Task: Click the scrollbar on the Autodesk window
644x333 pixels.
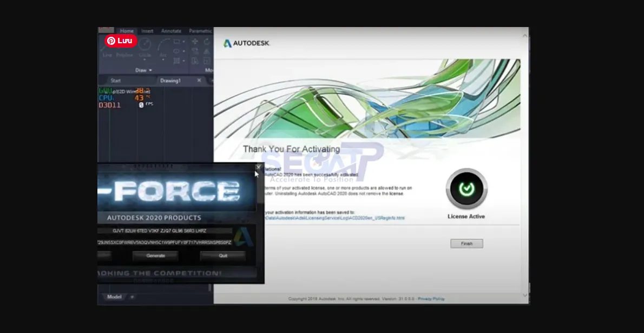Action: pos(525,162)
